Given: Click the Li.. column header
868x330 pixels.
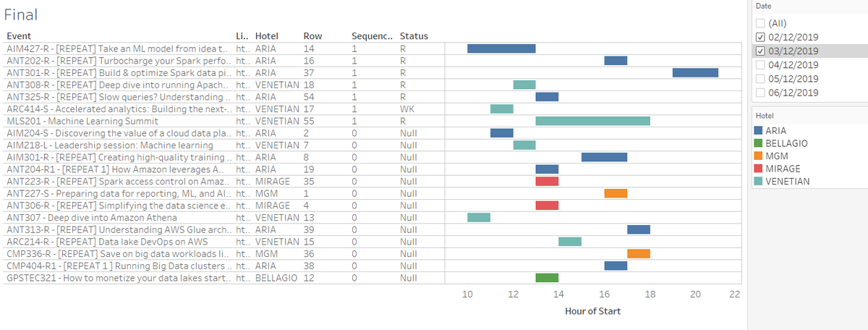Looking at the screenshot, I should tap(242, 36).
